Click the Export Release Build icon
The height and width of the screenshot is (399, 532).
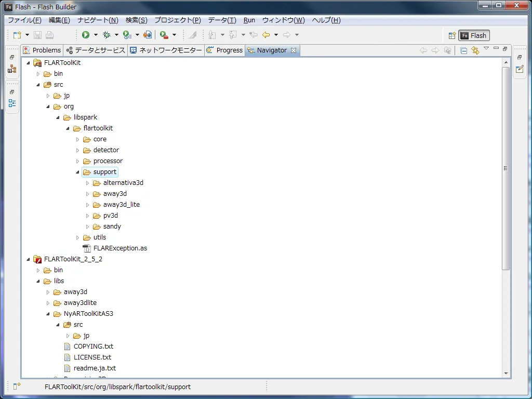click(x=148, y=35)
